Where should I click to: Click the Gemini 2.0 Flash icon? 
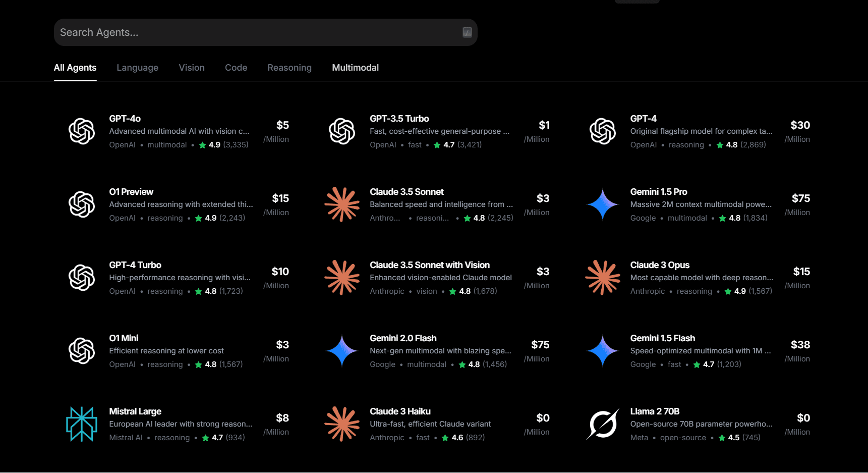342,351
